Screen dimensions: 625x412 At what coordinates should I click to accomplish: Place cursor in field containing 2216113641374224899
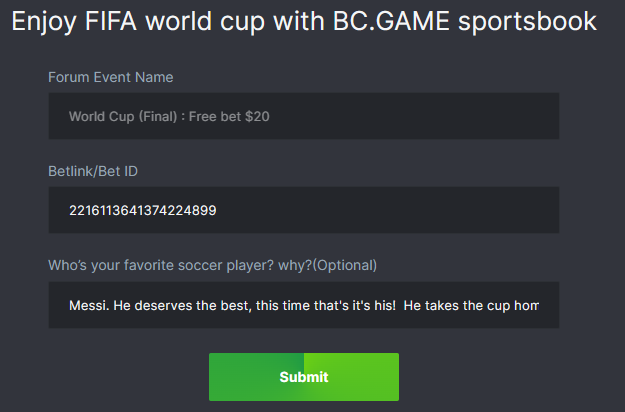[143, 210]
